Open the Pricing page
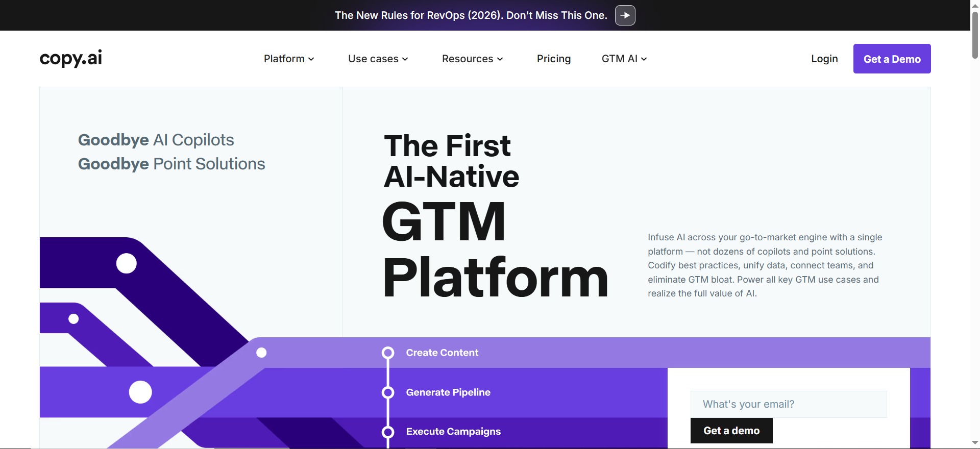Screen dimensions: 980x449 [554, 59]
